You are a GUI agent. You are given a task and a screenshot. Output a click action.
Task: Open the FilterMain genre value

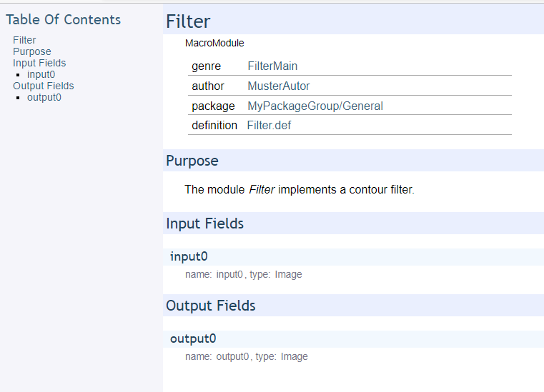[x=272, y=66]
